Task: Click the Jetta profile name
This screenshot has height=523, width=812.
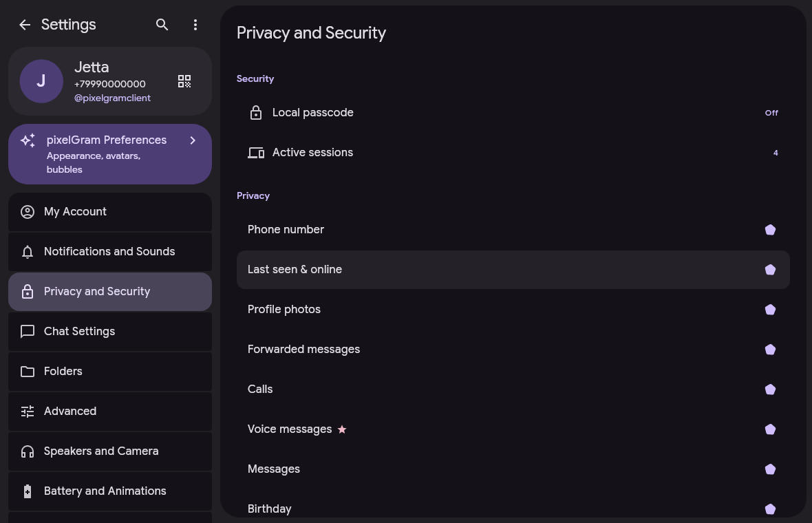Action: (92, 67)
